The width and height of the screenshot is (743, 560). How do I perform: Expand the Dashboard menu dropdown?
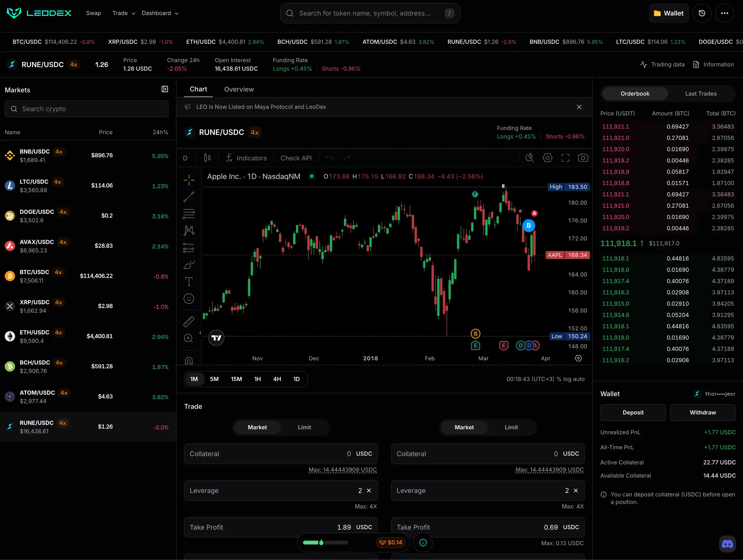tap(160, 13)
